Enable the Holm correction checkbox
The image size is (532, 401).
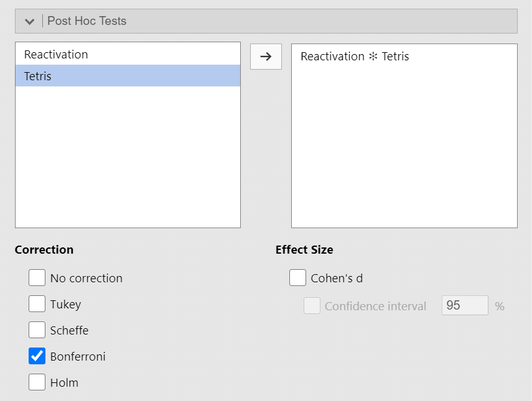[x=37, y=382]
